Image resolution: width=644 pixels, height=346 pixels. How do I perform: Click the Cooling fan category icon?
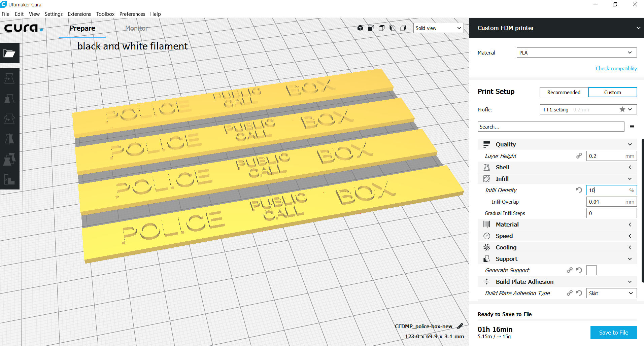(487, 247)
